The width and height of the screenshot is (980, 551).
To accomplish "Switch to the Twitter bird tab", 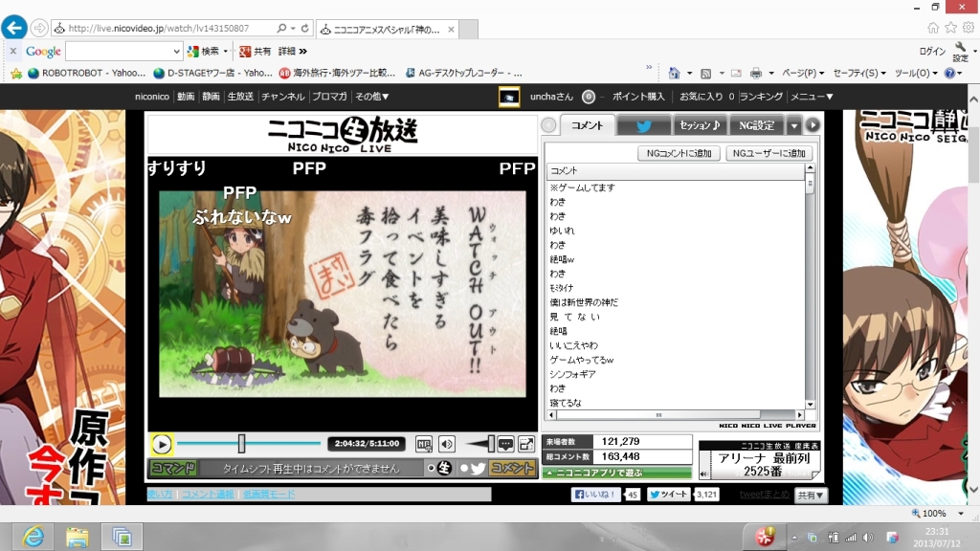I will click(x=644, y=126).
